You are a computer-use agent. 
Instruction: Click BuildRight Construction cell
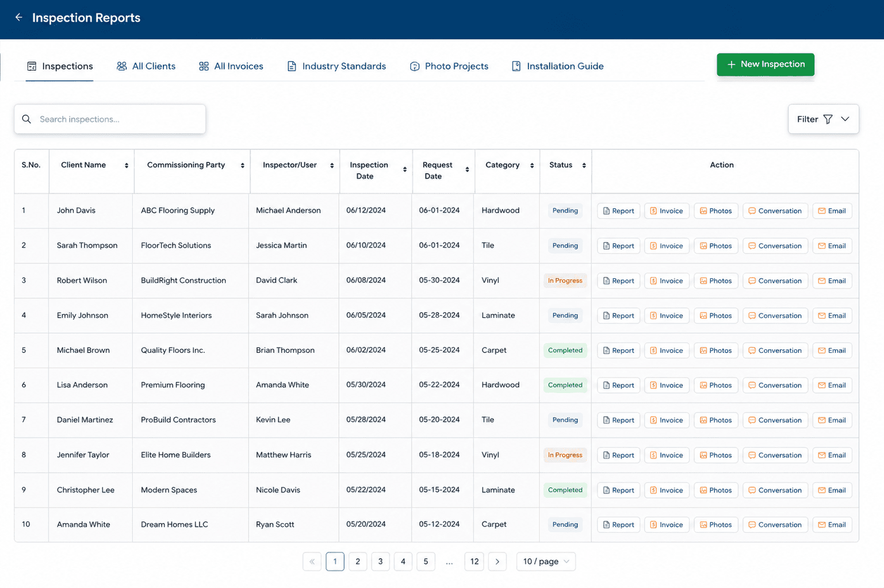[x=183, y=280]
